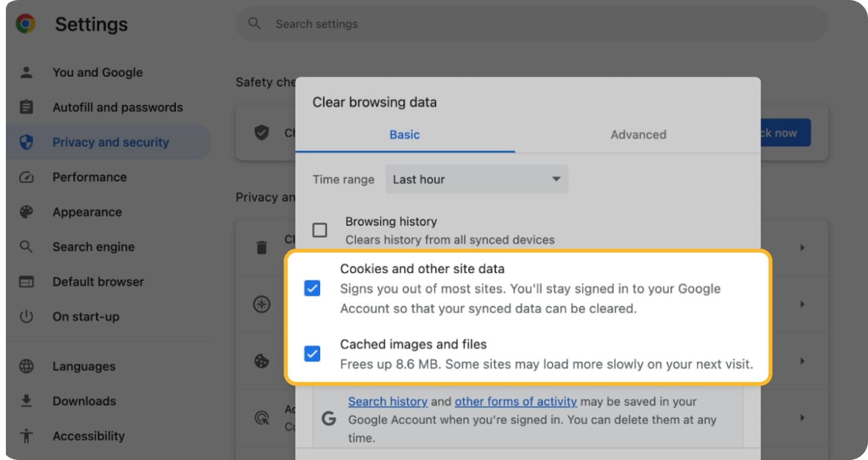Click the Languages globe icon
The height and width of the screenshot is (460, 868).
pyautogui.click(x=27, y=366)
